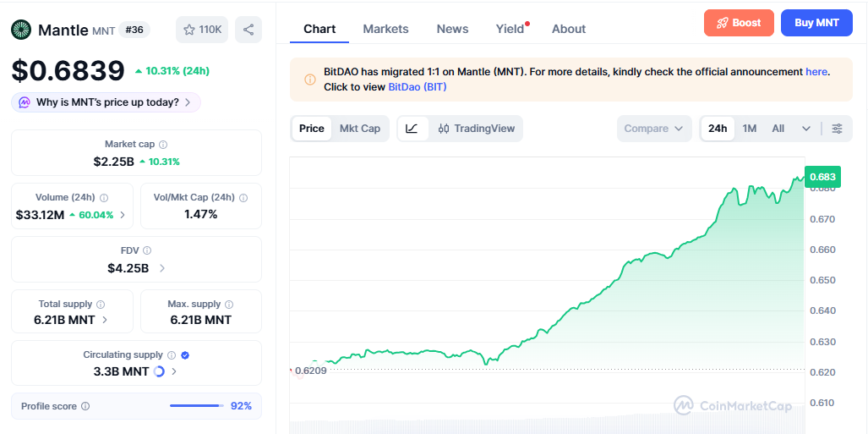Click the $33.12M volume value
The image size is (868, 434).
coord(40,215)
